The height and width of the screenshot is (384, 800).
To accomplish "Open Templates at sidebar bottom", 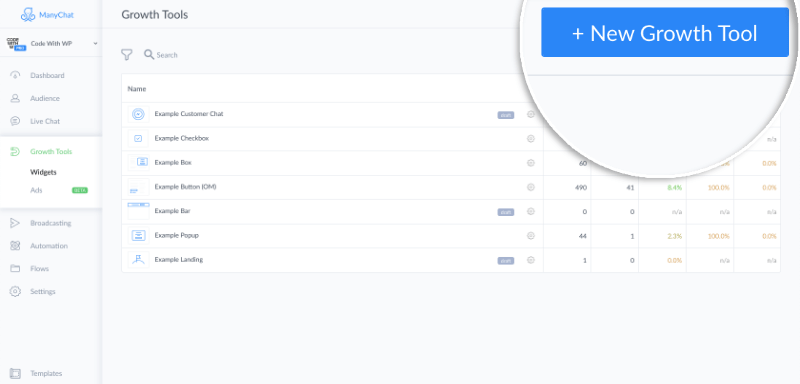I will pyautogui.click(x=46, y=373).
